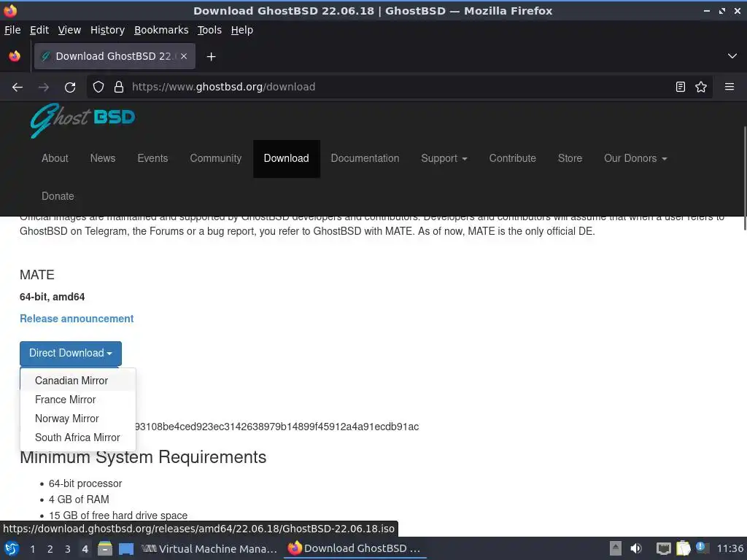747x560 pixels.
Task: Click the Minimum System Requirements heading
Action: click(x=143, y=458)
